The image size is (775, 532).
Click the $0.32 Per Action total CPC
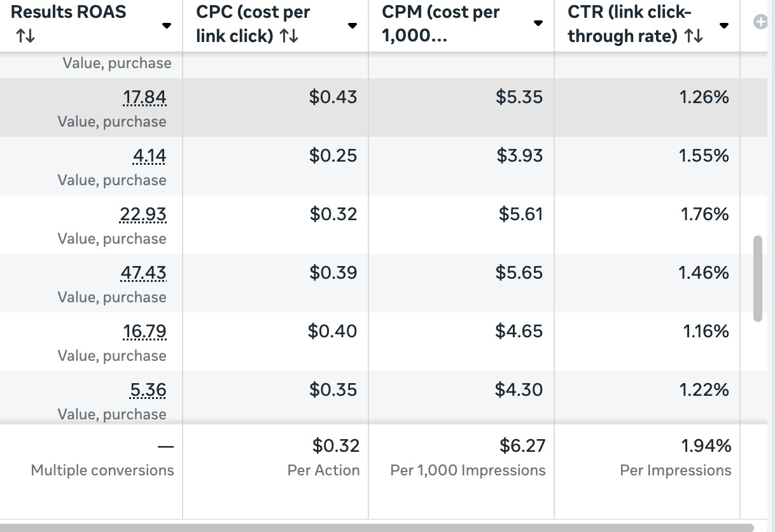click(335, 446)
